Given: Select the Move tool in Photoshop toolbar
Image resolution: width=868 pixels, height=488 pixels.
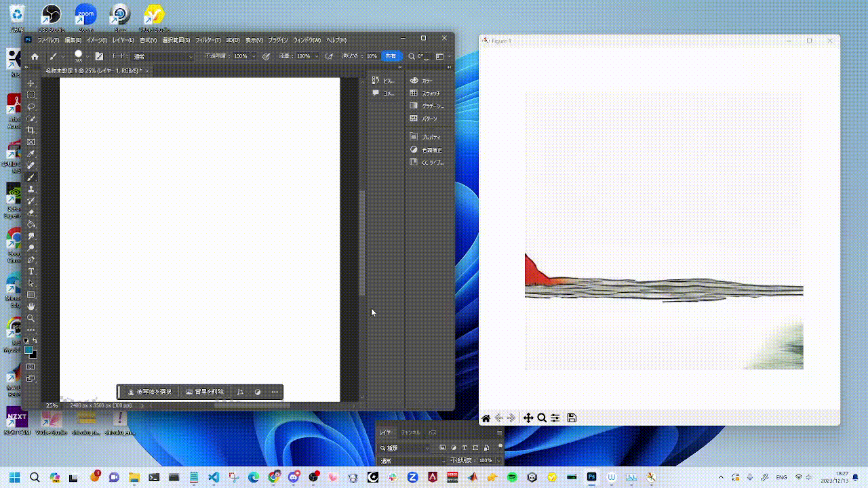Looking at the screenshot, I should [x=31, y=83].
